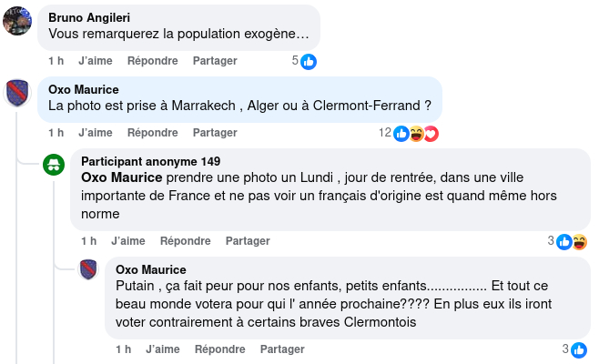This screenshot has width=599, height=364.
Task: Click Oxo Maurice's small reply avatar
Action: point(88,269)
